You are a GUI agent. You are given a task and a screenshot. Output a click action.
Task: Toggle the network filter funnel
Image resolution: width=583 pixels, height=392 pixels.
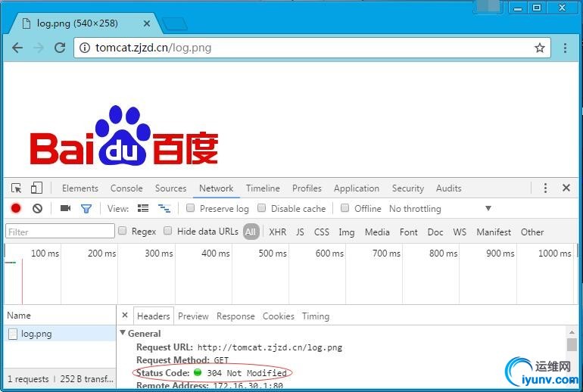(x=86, y=209)
